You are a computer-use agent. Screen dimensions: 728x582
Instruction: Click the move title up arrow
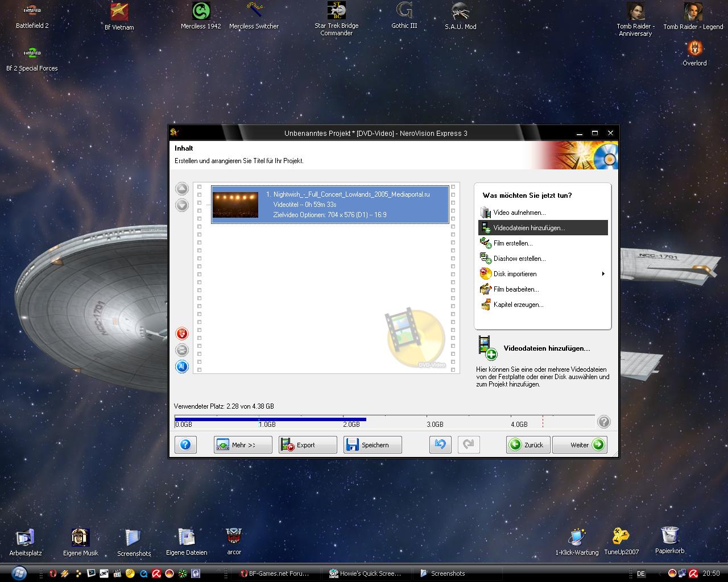click(182, 189)
